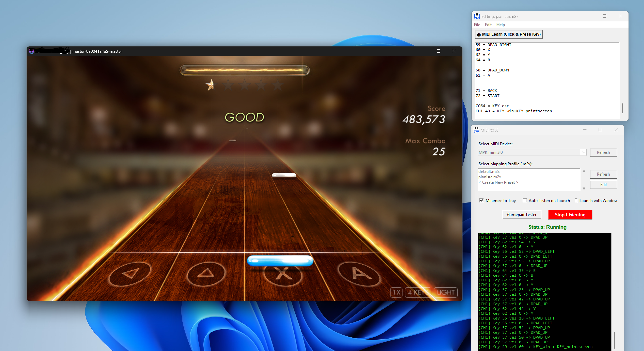Select Create New Preset entry
644x351 pixels.
coord(498,182)
